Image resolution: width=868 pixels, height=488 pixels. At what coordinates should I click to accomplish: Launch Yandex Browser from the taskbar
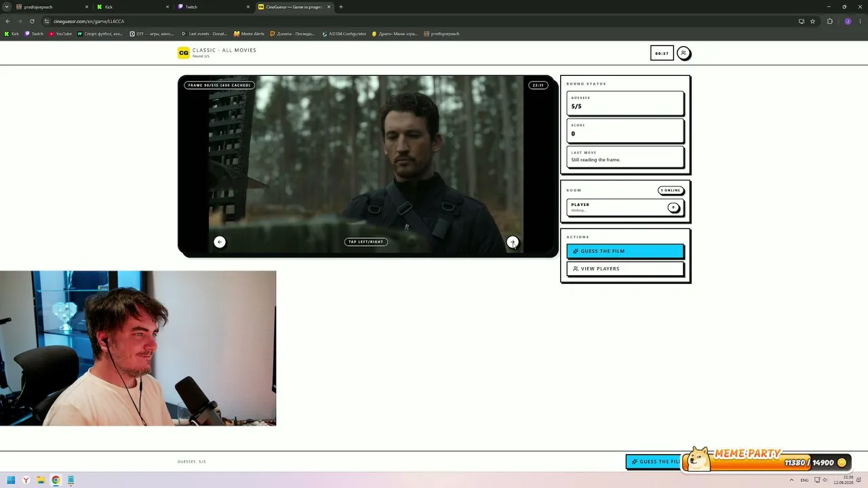pos(26,481)
